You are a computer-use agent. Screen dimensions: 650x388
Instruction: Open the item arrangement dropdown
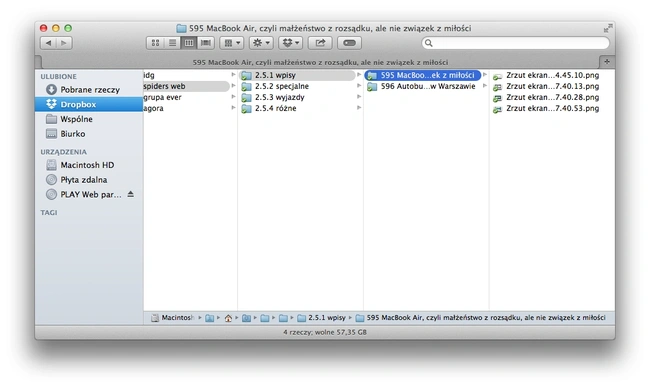tap(232, 43)
